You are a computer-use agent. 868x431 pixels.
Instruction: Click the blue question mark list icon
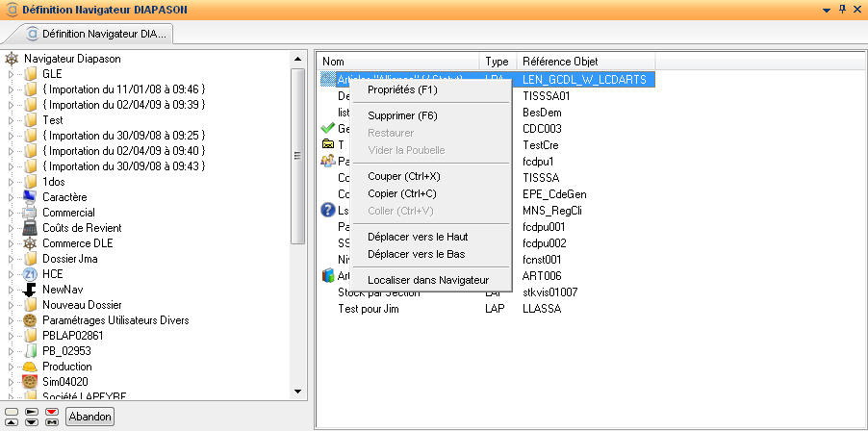click(327, 210)
